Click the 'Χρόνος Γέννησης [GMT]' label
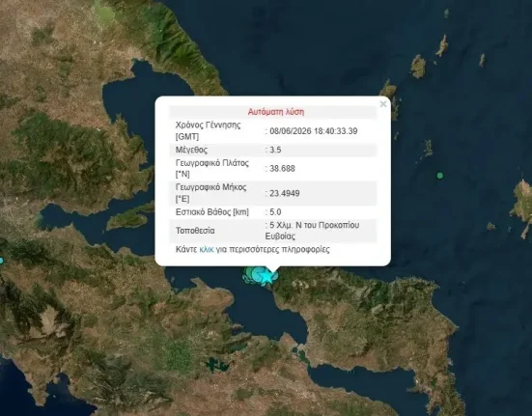 coord(208,131)
